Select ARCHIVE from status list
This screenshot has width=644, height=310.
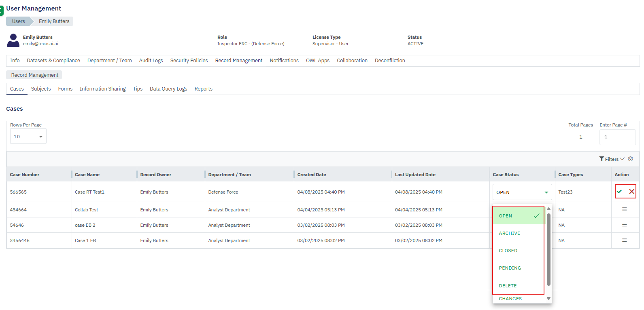pos(509,233)
